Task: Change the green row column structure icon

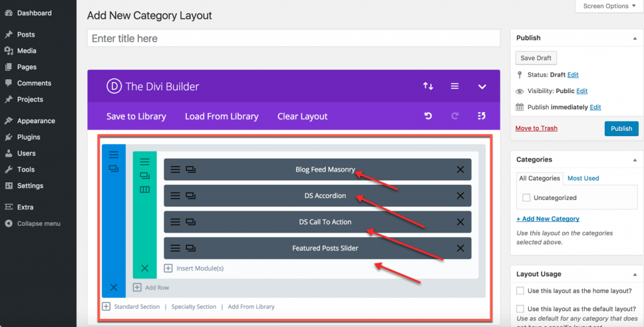Action: point(145,190)
